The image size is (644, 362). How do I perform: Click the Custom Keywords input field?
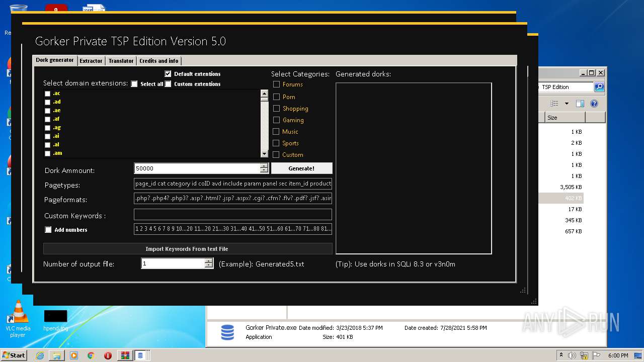coord(233,215)
